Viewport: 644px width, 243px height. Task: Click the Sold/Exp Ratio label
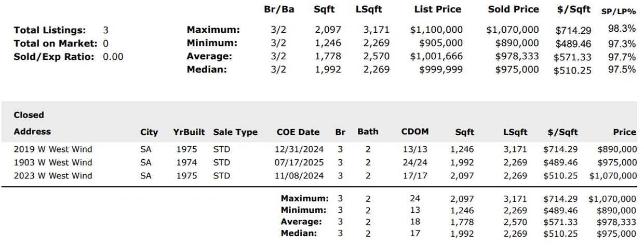(55, 57)
